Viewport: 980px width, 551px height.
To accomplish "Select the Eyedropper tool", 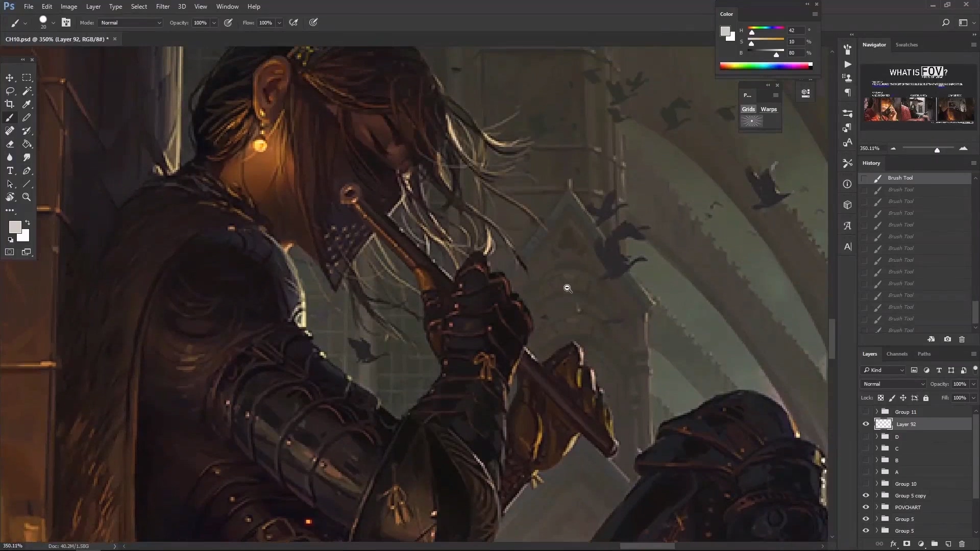I will click(27, 104).
